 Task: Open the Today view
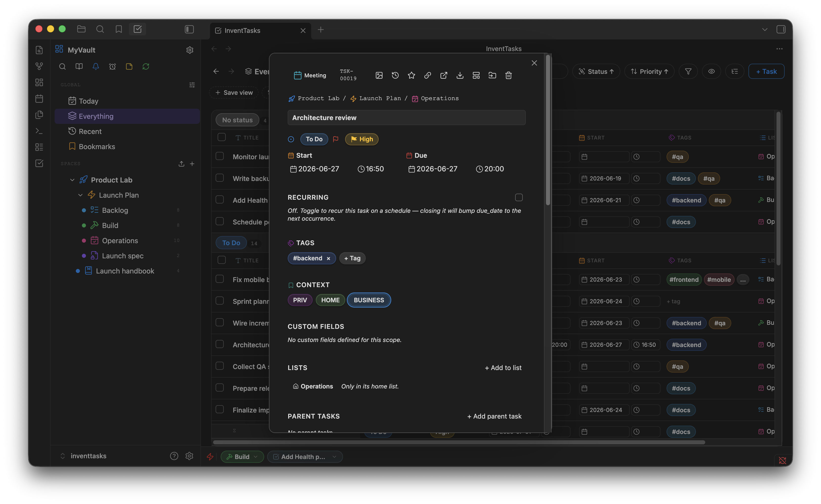[x=127, y=101]
